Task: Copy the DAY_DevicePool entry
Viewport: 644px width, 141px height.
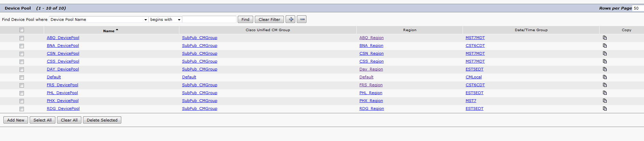Action: 605,69
